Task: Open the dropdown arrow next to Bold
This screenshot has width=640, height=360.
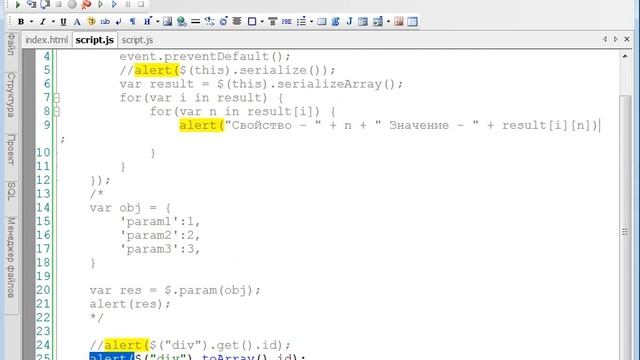Action: click(31, 22)
